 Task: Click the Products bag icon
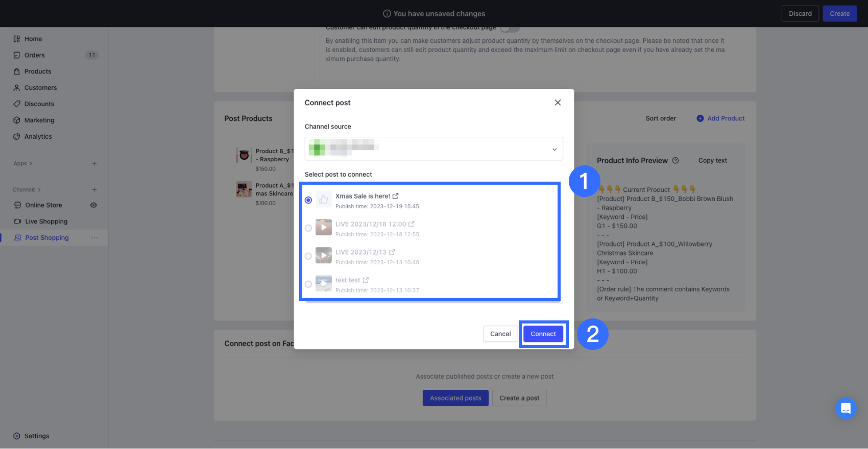[17, 71]
